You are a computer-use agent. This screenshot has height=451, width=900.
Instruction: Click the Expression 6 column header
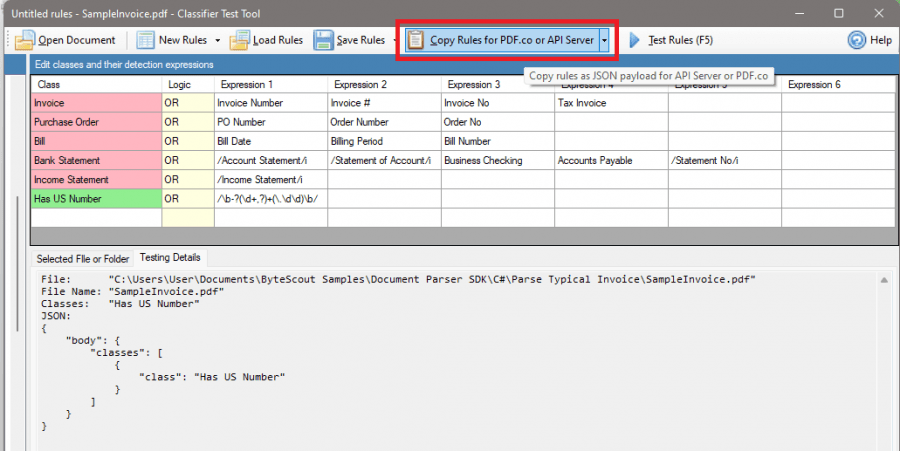[x=837, y=84]
